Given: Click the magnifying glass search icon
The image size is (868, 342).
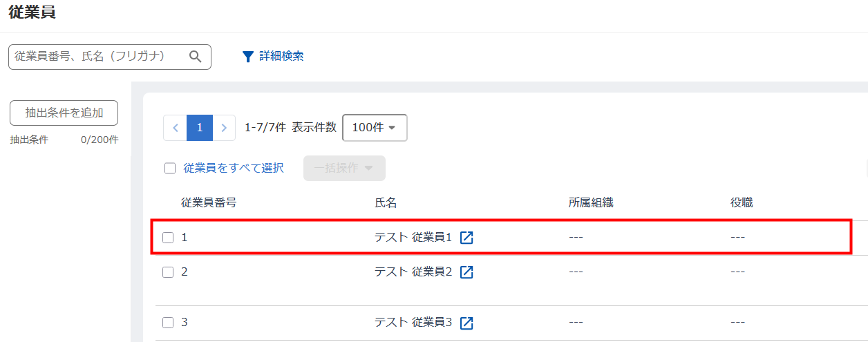Looking at the screenshot, I should click(196, 57).
